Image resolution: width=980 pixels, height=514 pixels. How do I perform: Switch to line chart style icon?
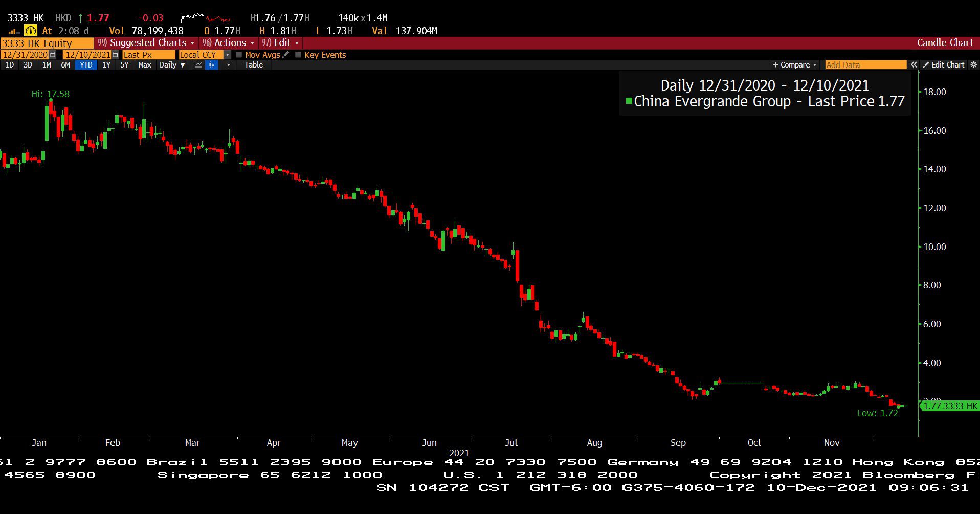[198, 65]
